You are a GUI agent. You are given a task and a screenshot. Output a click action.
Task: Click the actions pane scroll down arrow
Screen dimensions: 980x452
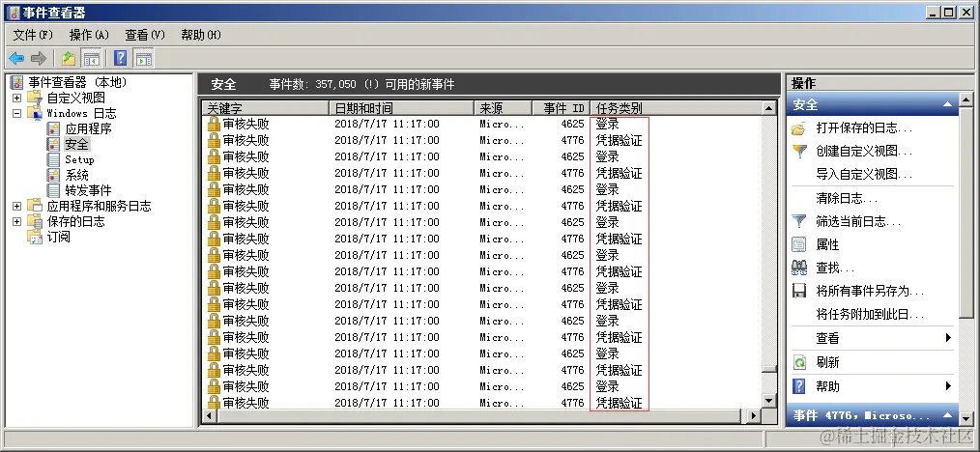(966, 419)
